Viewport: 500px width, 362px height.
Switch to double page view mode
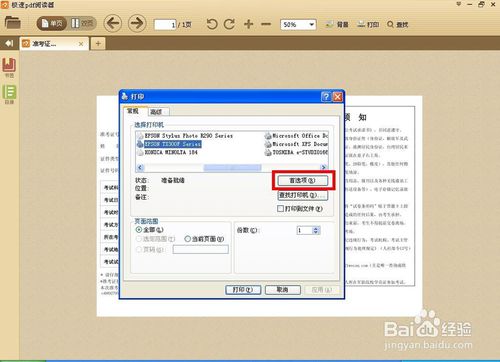coord(82,24)
